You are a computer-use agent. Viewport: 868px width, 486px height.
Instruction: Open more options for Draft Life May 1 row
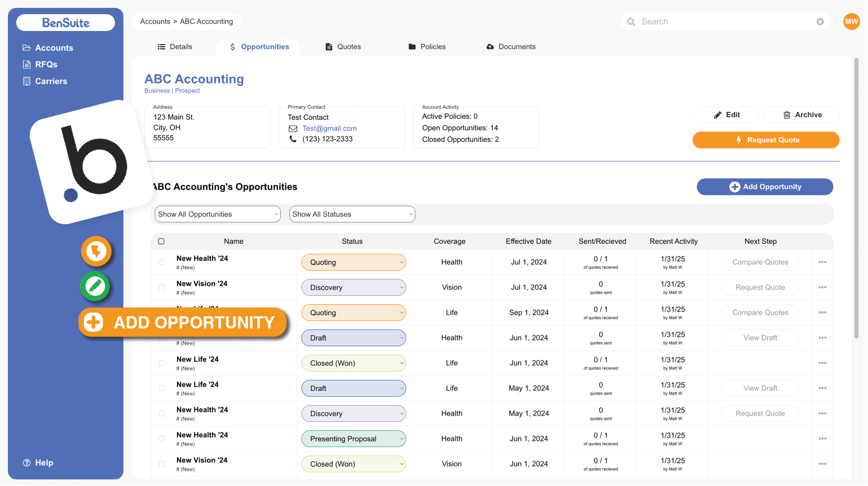point(822,388)
